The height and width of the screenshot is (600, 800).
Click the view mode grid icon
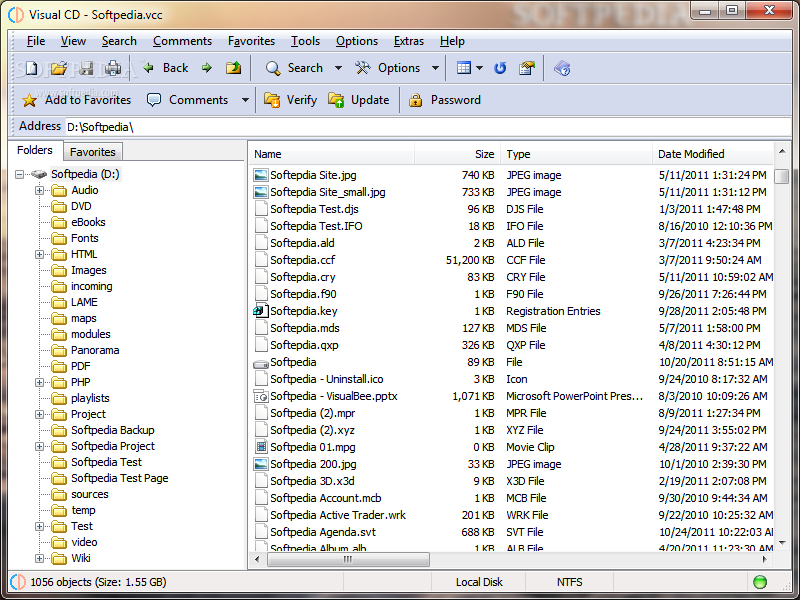464,68
